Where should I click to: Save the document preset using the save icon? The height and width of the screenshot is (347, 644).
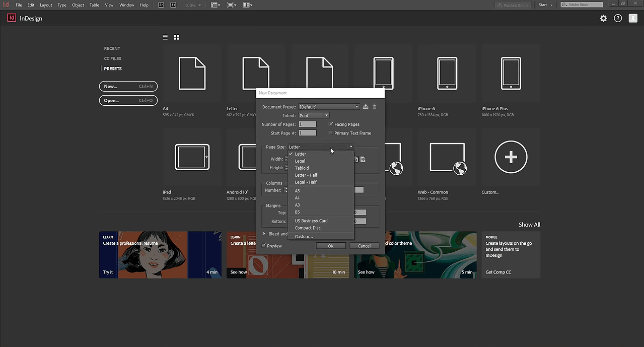[x=365, y=107]
